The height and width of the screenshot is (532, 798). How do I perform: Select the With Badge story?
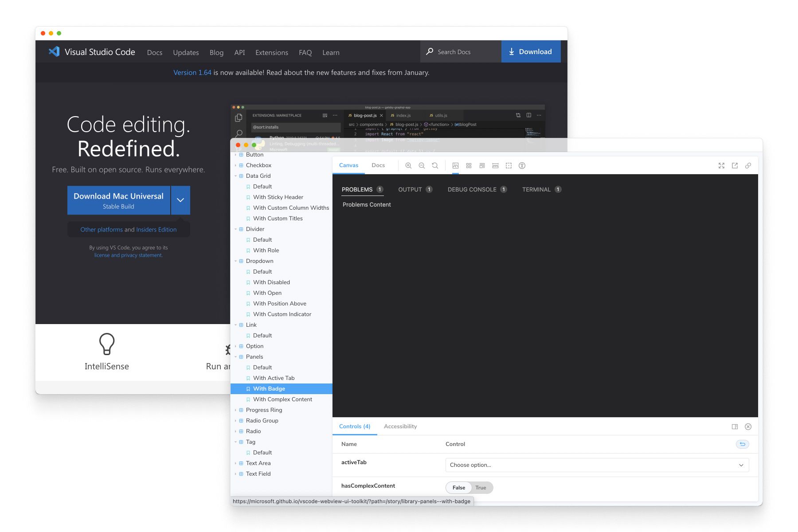281,389
